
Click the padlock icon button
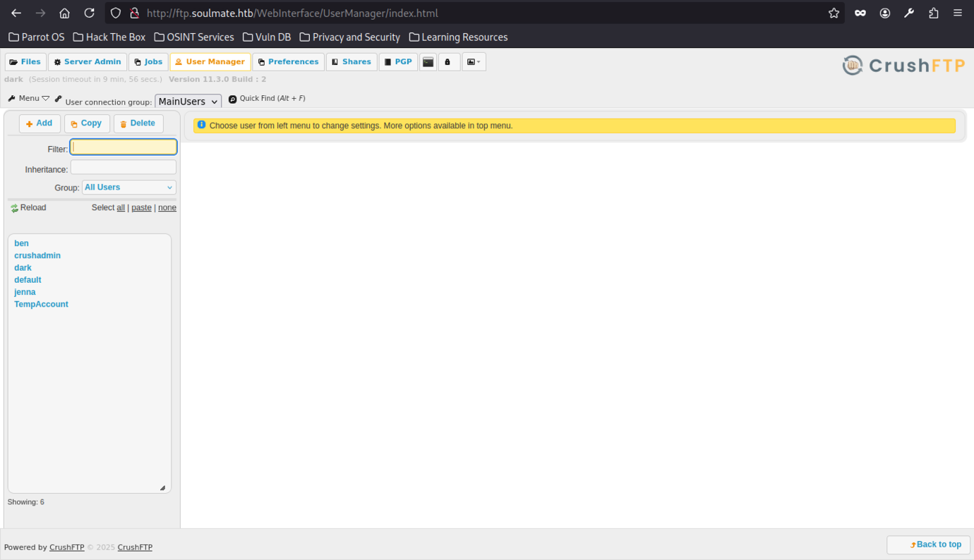pyautogui.click(x=447, y=62)
